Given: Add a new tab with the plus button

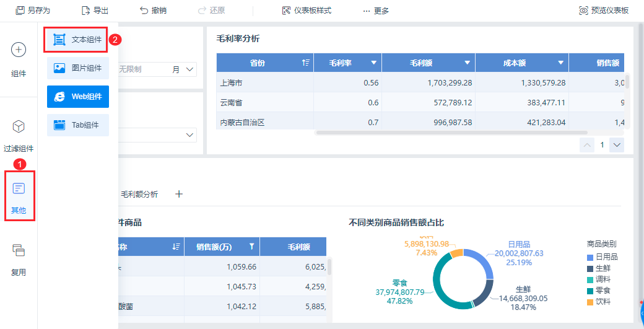Looking at the screenshot, I should [179, 194].
